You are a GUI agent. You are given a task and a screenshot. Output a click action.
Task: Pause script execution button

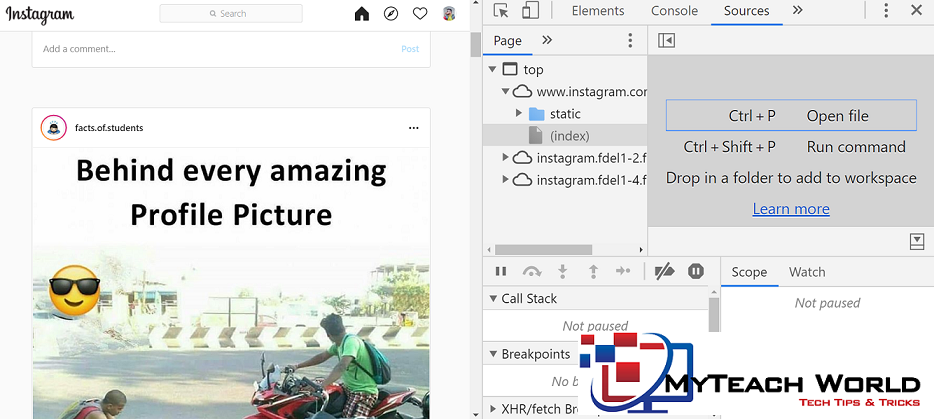(501, 272)
